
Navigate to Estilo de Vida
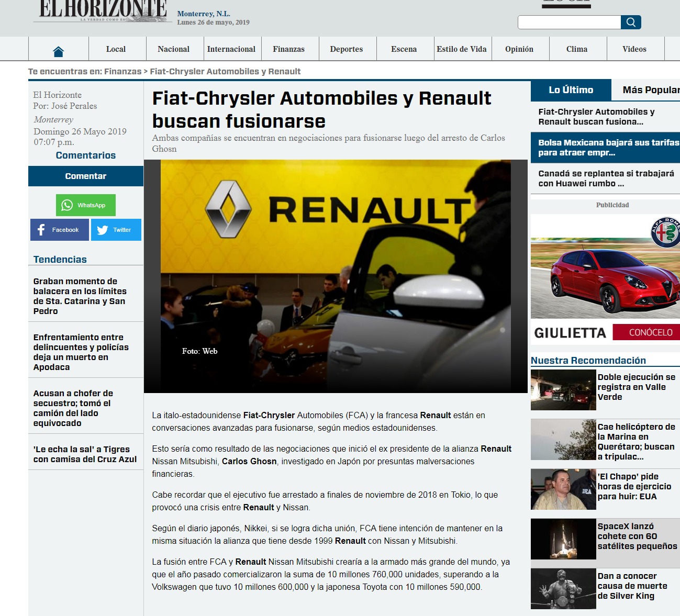(462, 49)
